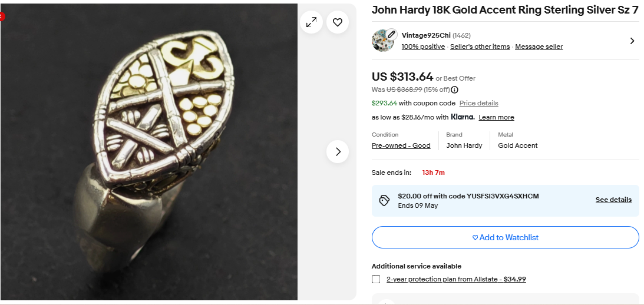Expand the product image to fullscreen
Viewport: 644px width, 305px height.
(311, 22)
